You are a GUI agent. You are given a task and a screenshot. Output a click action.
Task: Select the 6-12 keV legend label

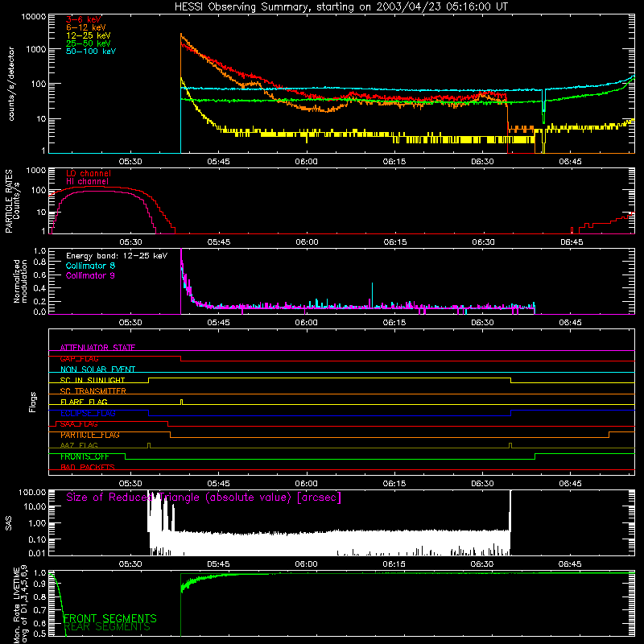(86, 27)
